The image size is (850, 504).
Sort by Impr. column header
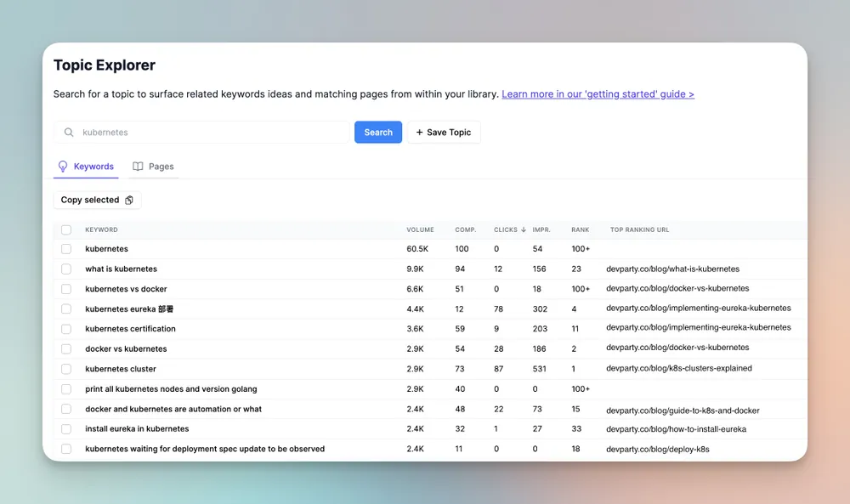(x=541, y=229)
